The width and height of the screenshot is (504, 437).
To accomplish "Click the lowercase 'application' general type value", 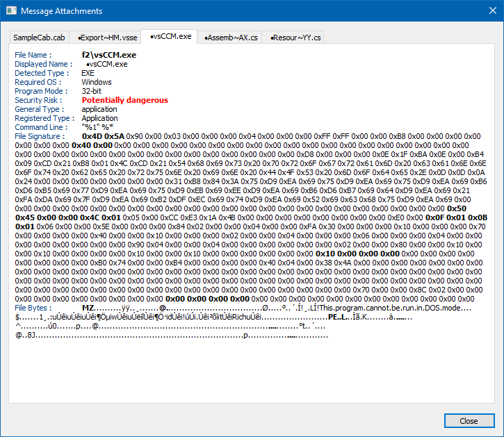I will tap(99, 109).
